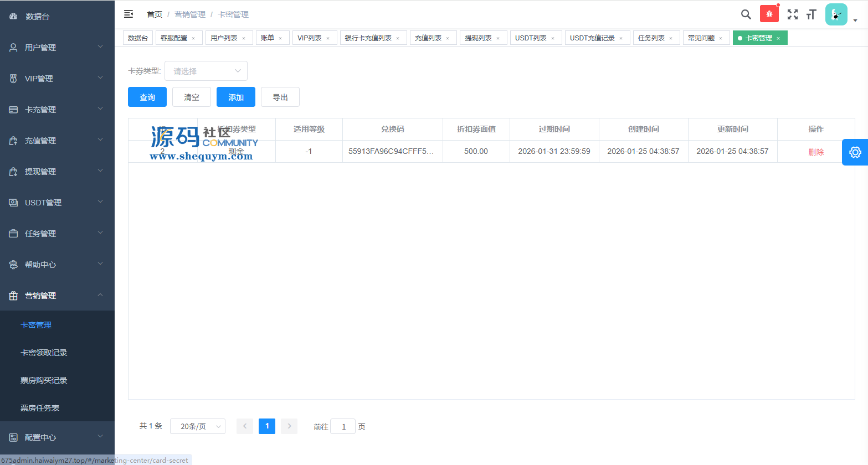Delete the coupon row via 删除

[816, 152]
